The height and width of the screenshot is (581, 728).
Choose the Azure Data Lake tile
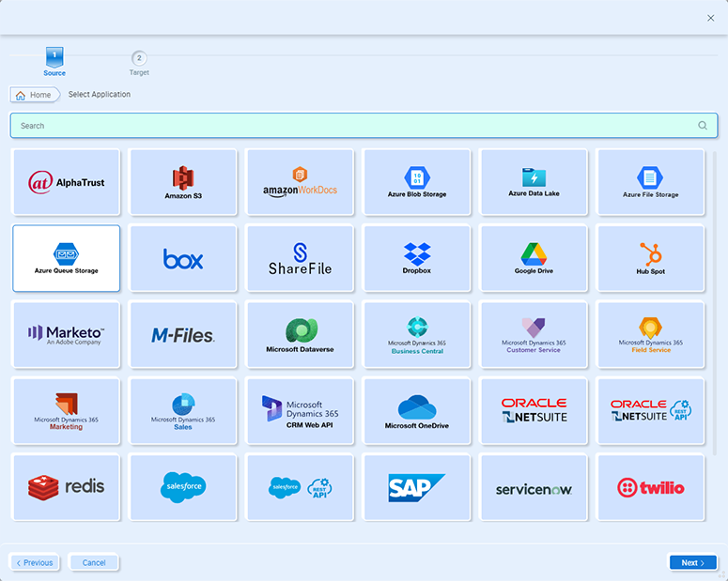[534, 182]
